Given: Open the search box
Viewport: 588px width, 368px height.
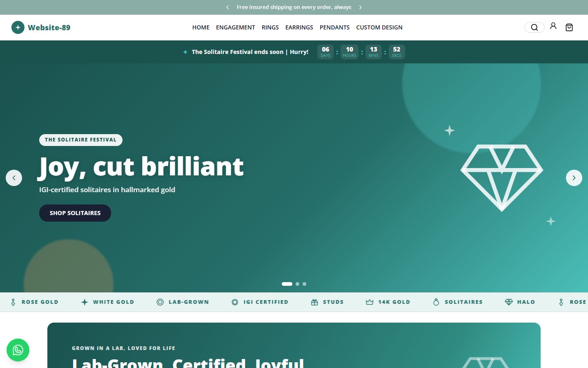Looking at the screenshot, I should coord(534,27).
